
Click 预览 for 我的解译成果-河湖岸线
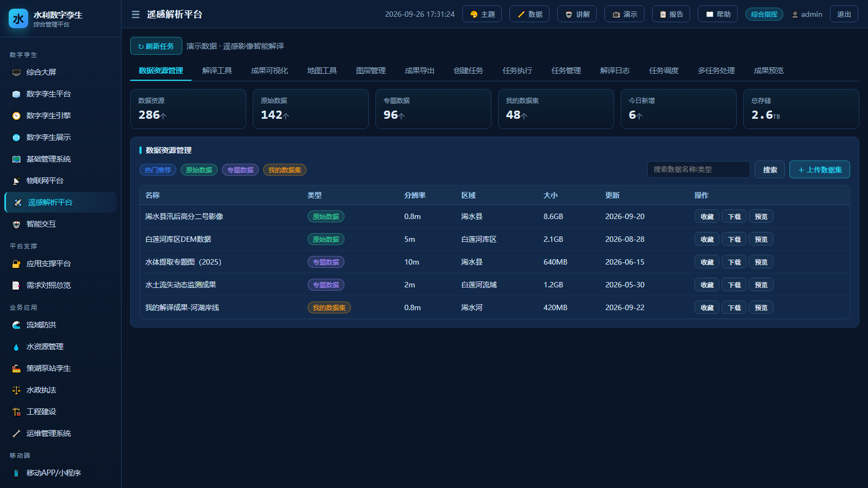(761, 307)
